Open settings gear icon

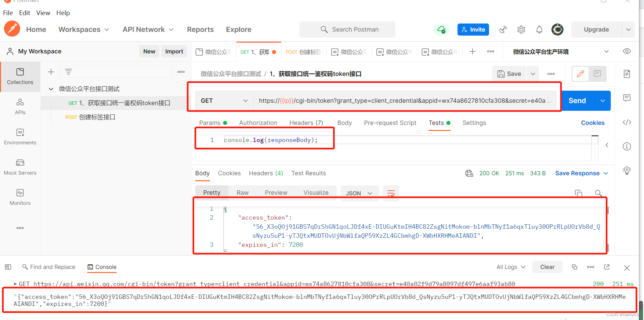coord(521,30)
